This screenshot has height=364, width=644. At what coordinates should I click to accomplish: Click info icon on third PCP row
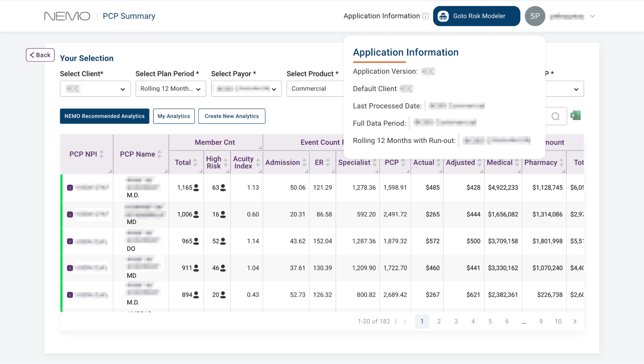(x=70, y=241)
